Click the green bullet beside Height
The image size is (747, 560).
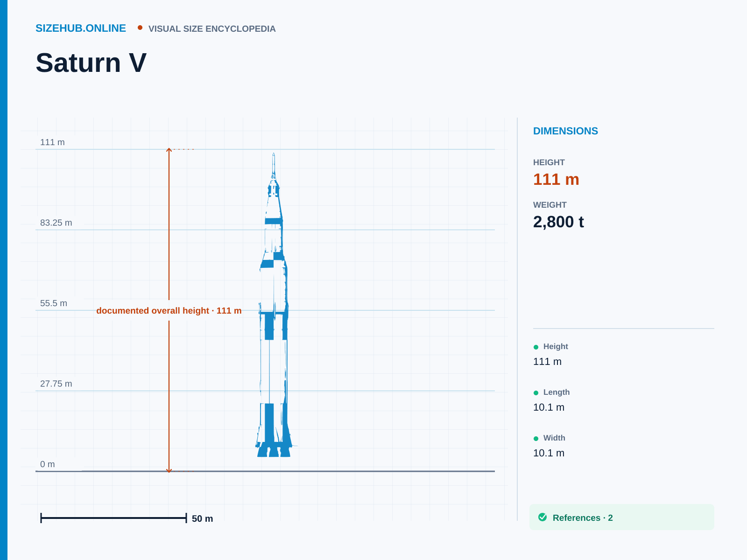536,347
